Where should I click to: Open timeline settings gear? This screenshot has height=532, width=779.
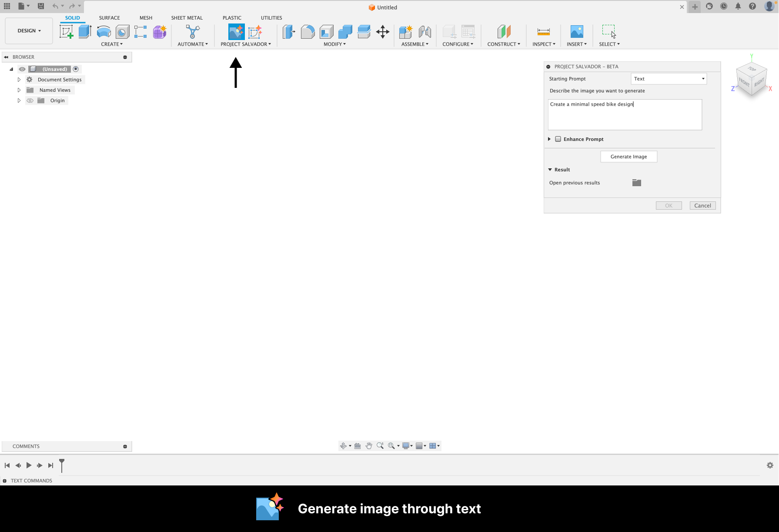[770, 465]
